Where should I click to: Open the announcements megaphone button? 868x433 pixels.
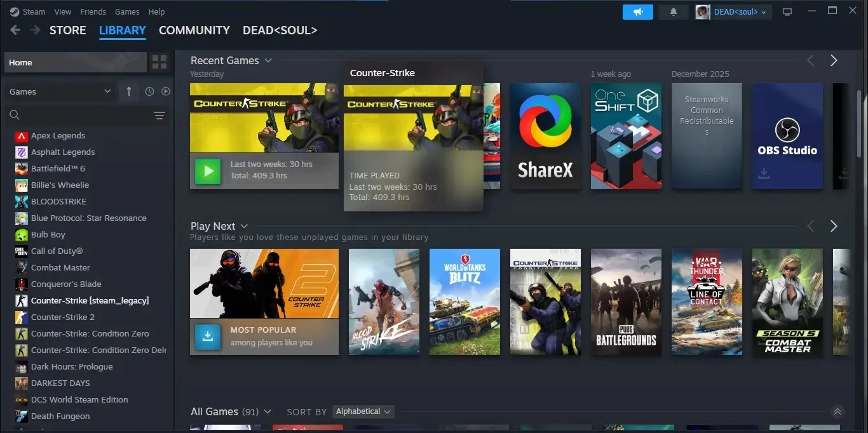pyautogui.click(x=638, y=12)
